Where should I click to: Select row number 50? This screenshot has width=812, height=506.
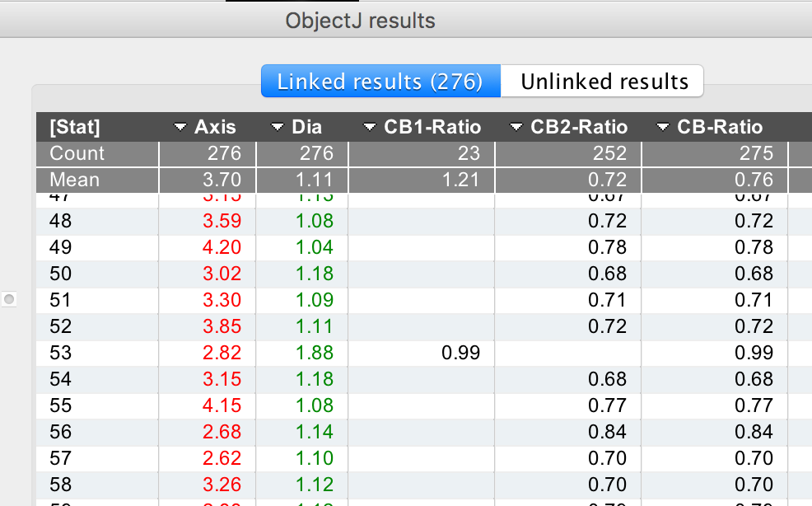coord(60,274)
